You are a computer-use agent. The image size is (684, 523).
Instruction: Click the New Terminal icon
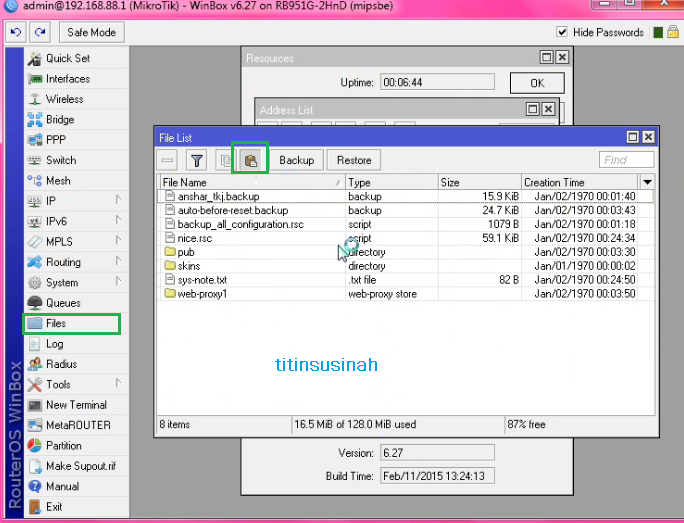click(x=34, y=405)
